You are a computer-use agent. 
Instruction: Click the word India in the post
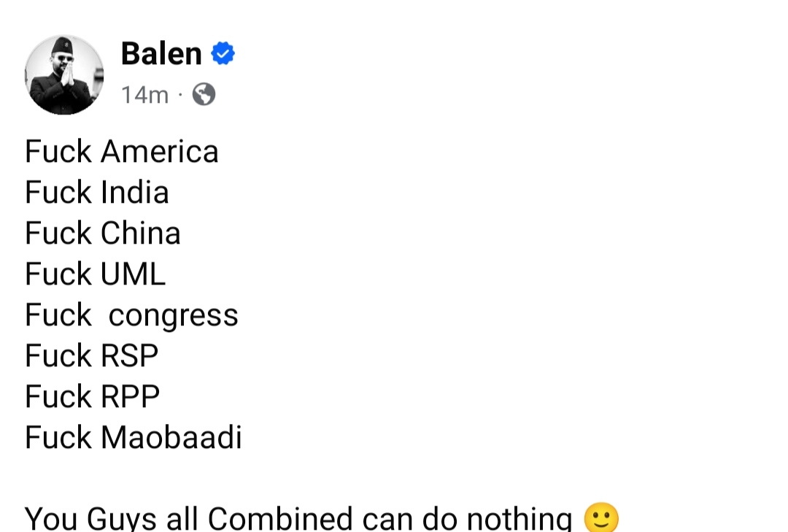coord(135,193)
